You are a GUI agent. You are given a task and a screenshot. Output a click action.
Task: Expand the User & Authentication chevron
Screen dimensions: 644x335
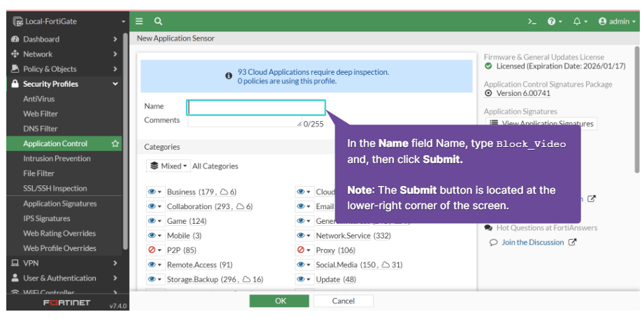[115, 278]
